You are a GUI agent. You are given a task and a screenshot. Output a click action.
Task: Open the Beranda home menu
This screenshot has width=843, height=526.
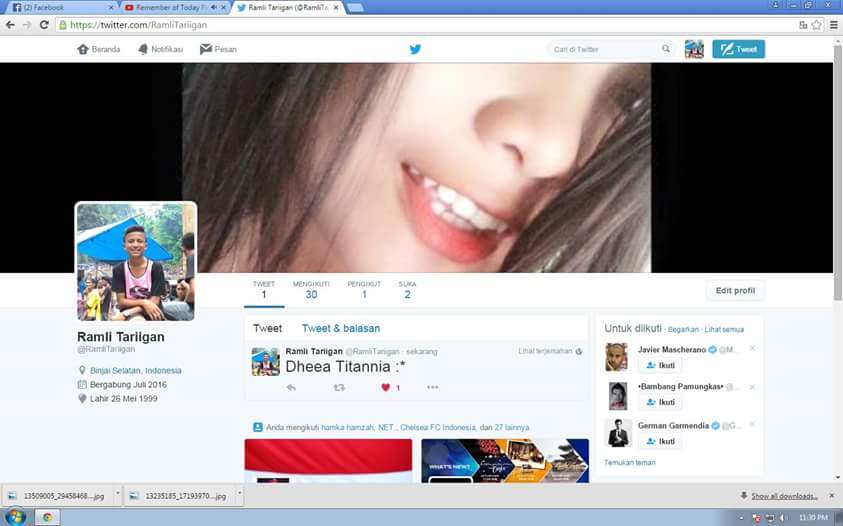click(99, 49)
